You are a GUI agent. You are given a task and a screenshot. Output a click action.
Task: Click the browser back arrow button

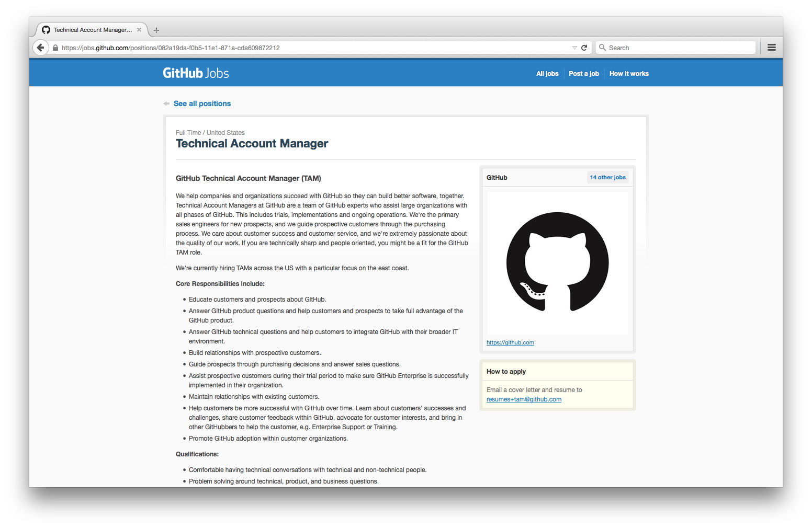[41, 48]
